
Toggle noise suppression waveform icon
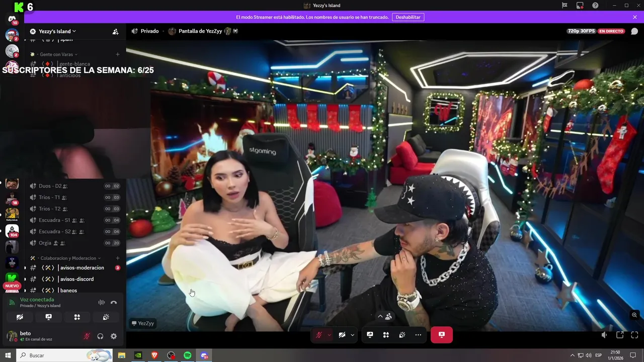point(102,302)
